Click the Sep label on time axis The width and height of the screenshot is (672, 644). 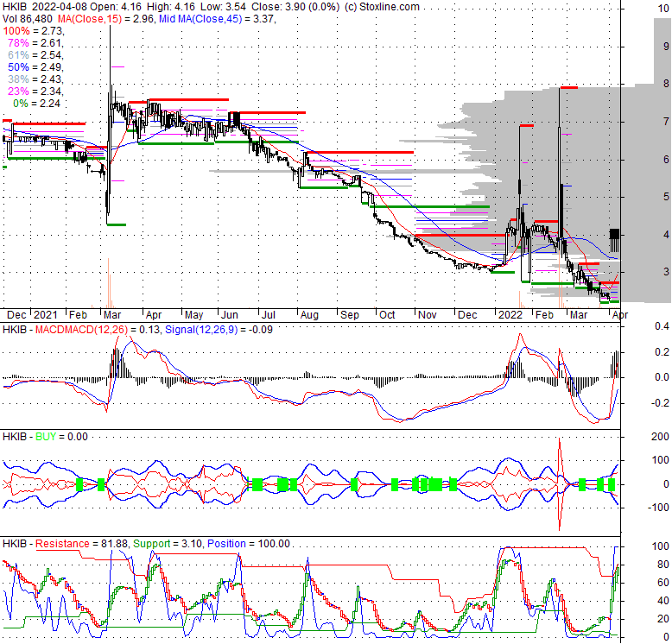[349, 315]
